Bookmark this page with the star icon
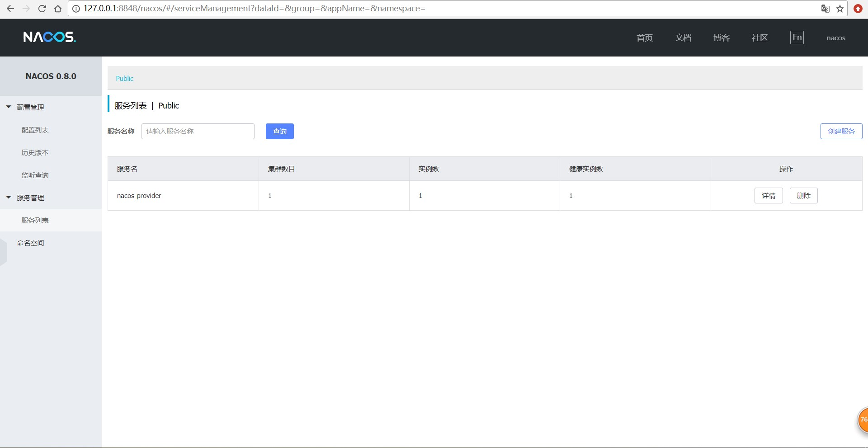Viewport: 868px width, 448px height. point(840,9)
